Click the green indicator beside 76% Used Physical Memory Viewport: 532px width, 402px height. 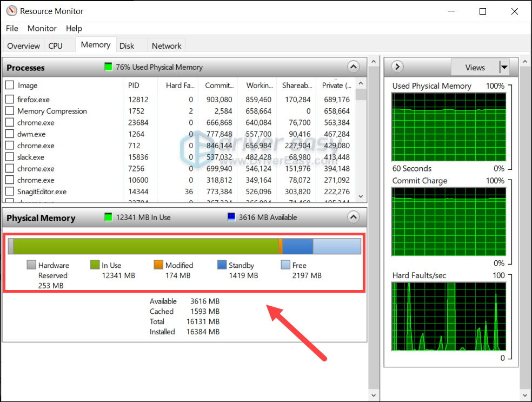(x=108, y=67)
